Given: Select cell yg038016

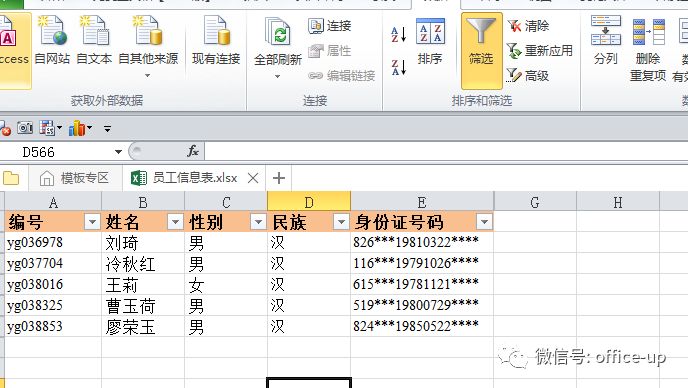Looking at the screenshot, I should [53, 284].
